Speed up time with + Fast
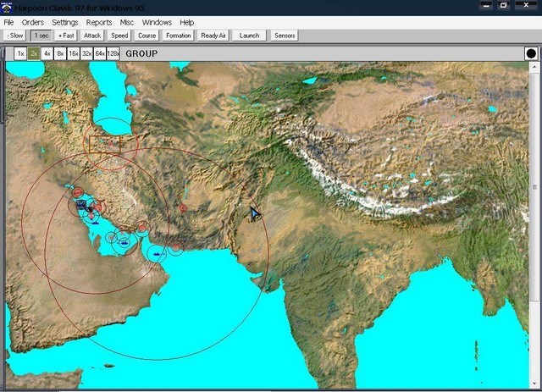The image size is (542, 392). point(66,36)
